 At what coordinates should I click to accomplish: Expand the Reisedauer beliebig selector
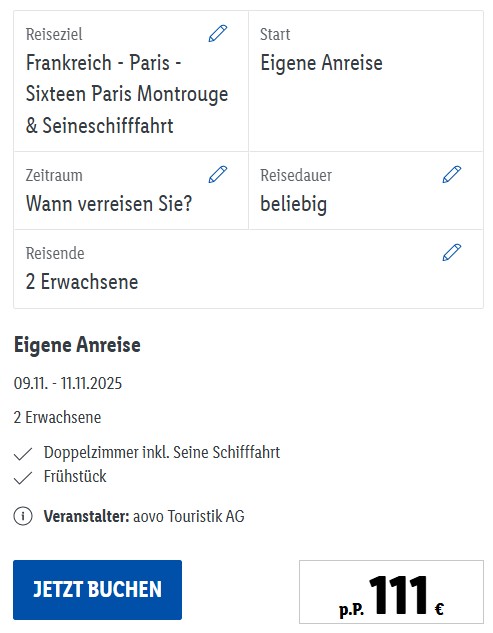click(x=366, y=191)
